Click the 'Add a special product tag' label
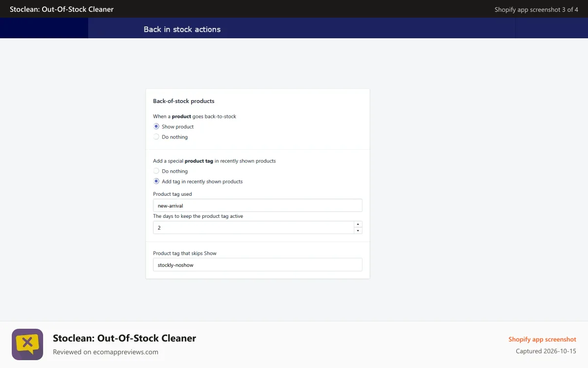The image size is (588, 368). (x=214, y=161)
